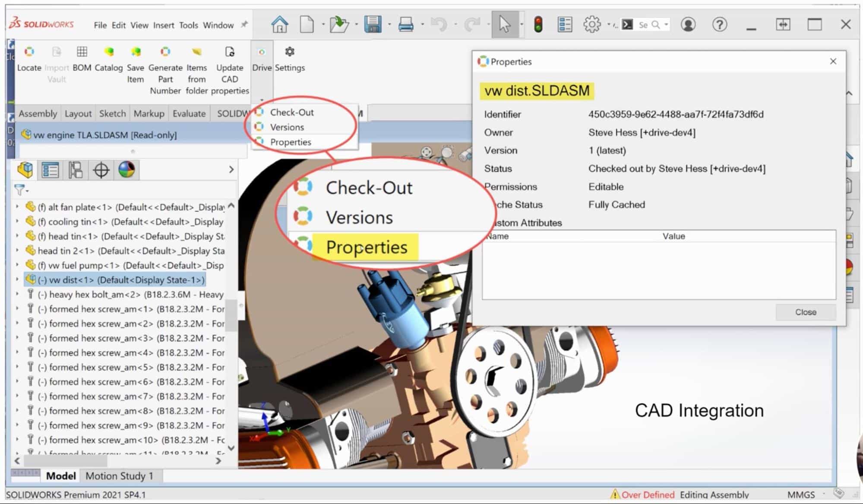
Task: Click the Locate tool
Action: coord(29,59)
